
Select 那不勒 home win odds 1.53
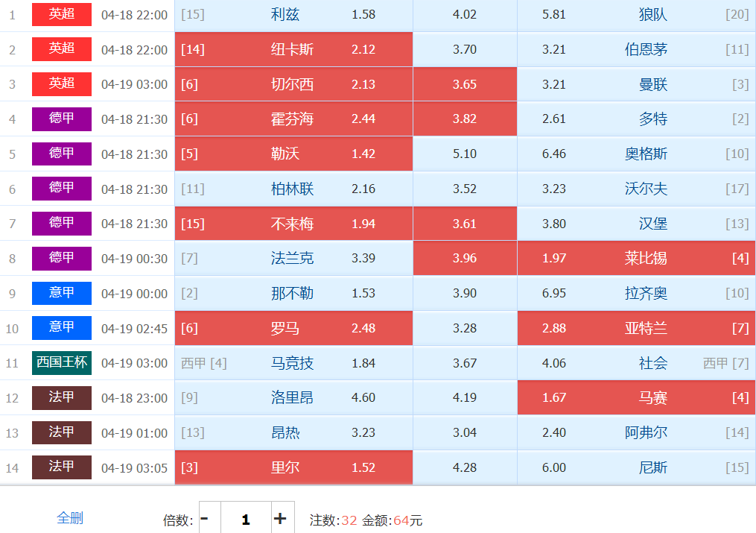point(293,294)
